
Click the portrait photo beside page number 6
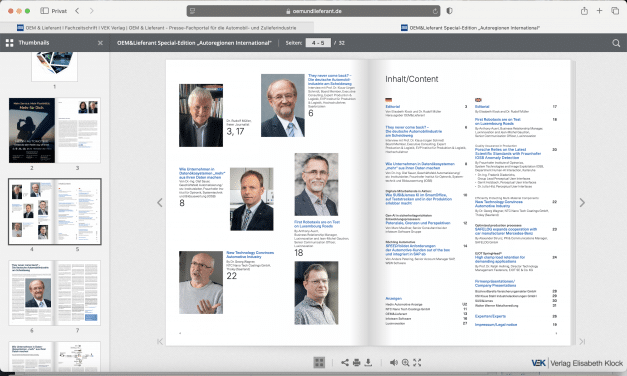(x=283, y=106)
